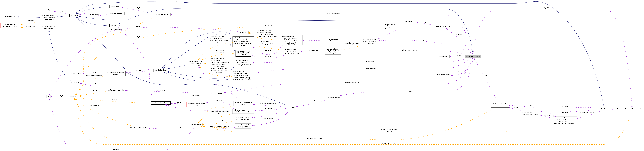The height and width of the screenshot is (151, 644).
Task: Select the m_linkChangeCallbacks edge label
Action: pyautogui.click(x=409, y=50)
